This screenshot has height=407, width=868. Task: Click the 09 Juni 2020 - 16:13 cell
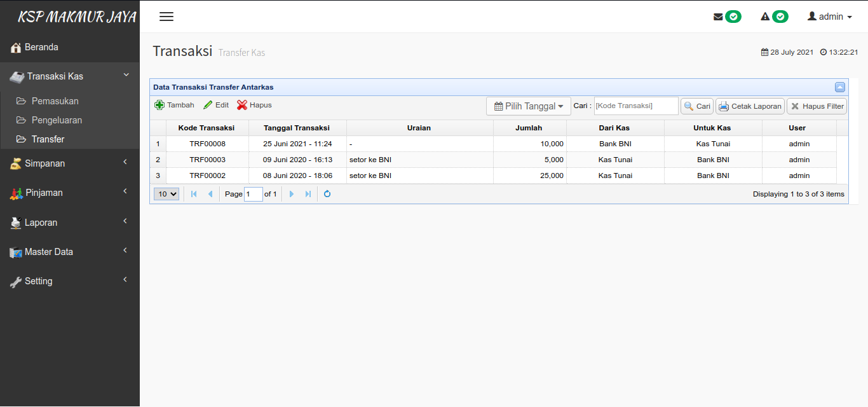(297, 160)
